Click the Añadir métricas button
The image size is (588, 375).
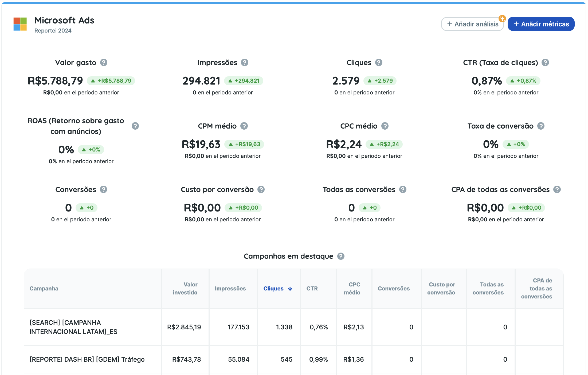pos(541,24)
